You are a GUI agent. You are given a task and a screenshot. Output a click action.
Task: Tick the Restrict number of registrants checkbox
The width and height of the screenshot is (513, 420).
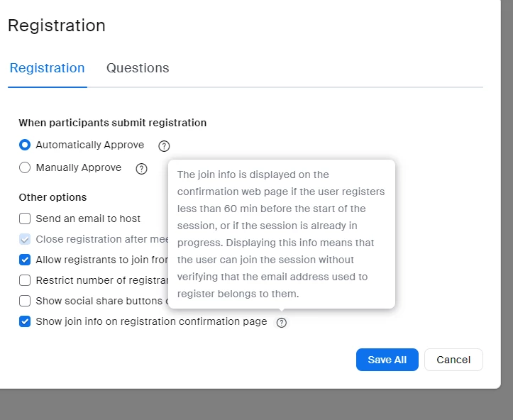point(25,280)
